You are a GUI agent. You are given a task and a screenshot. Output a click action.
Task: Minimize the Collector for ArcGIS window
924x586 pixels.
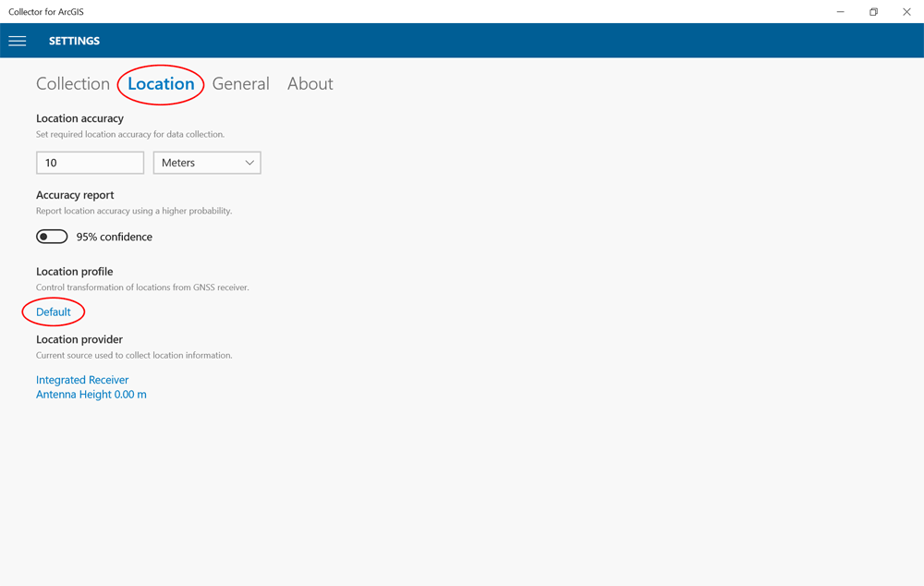[x=840, y=12]
